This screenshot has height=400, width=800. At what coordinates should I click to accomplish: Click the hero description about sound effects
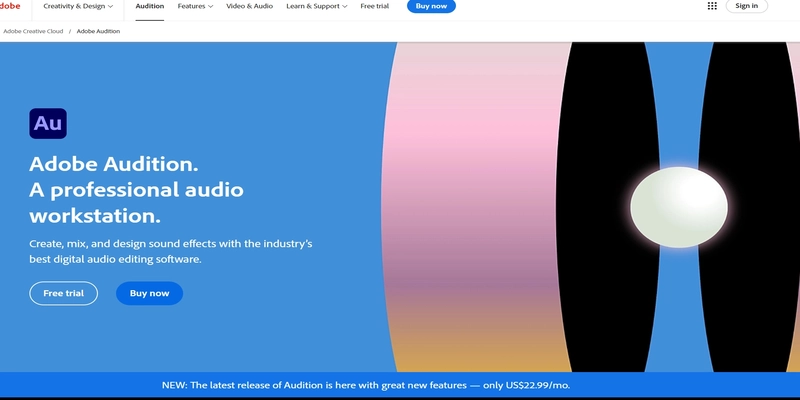pos(172,251)
